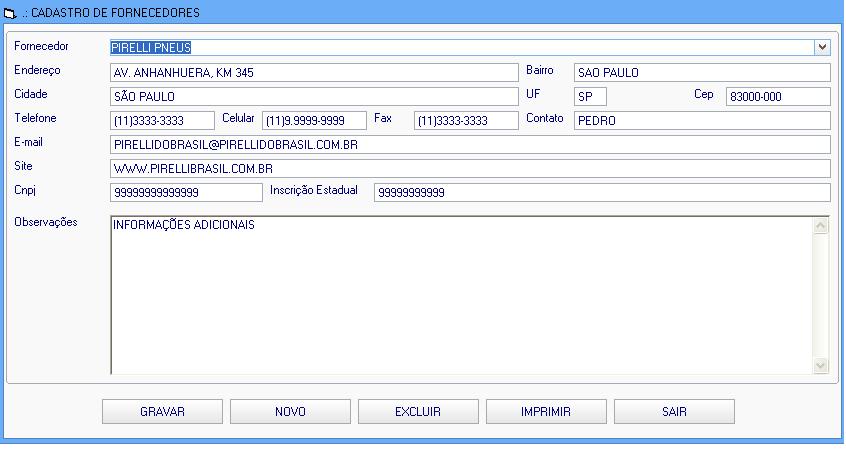Click the CADASTRO DE FORNECEDORES title text
Screen dimensions: 846x449
115,13
